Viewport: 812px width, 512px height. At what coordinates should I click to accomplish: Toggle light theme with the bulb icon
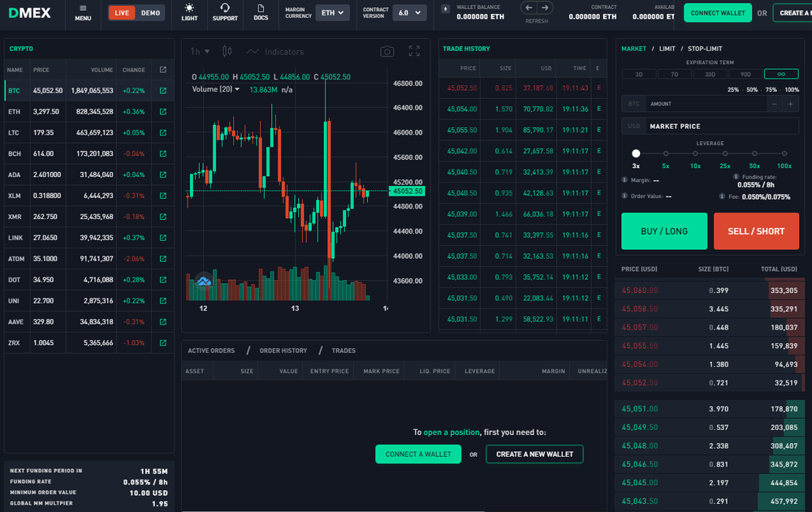point(189,14)
